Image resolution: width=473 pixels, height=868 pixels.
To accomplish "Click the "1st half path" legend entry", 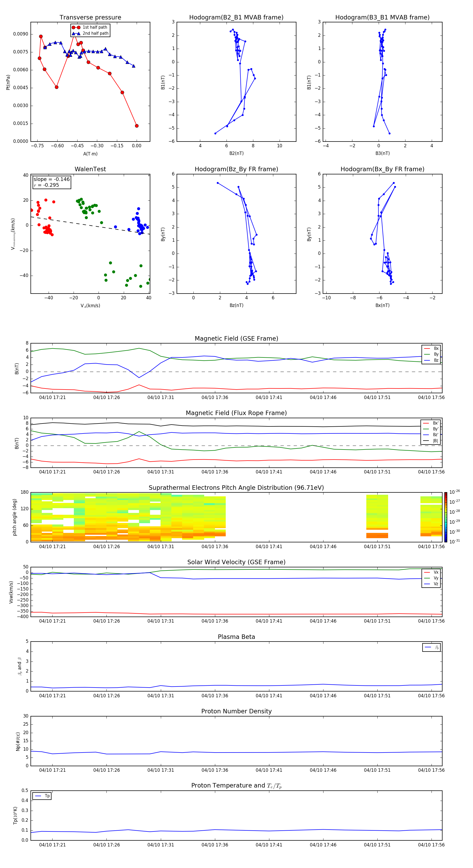I will pos(90,27).
